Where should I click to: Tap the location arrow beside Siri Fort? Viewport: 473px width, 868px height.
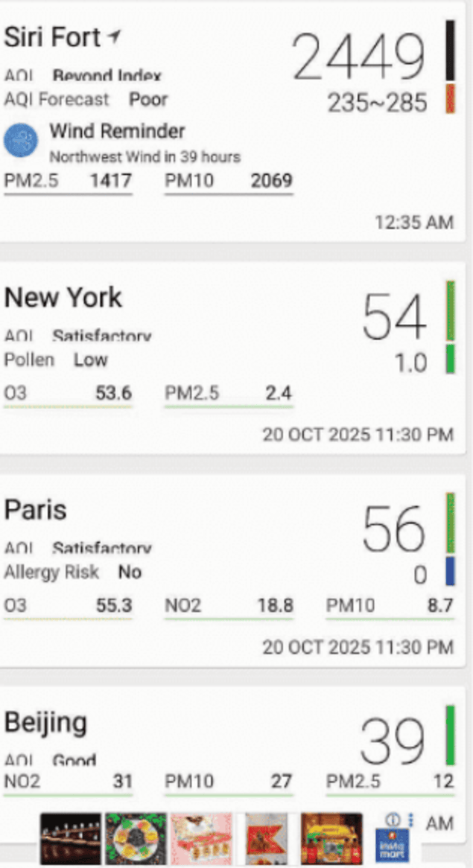coord(114,36)
